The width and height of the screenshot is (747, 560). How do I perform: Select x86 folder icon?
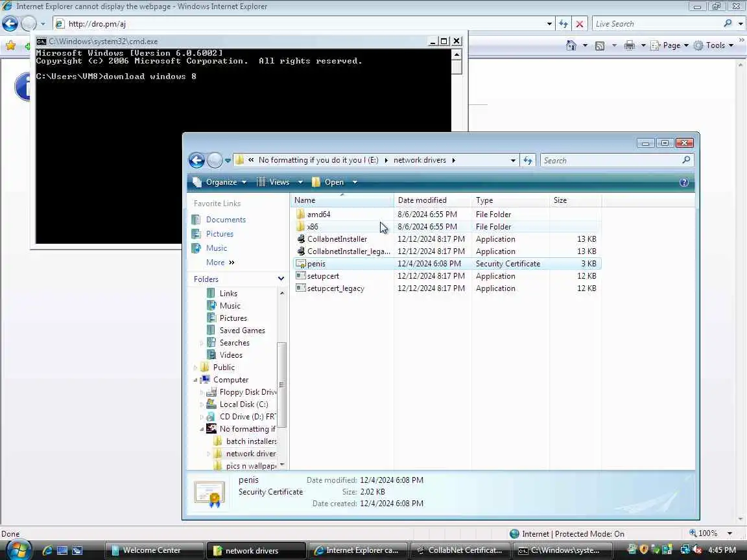[x=300, y=227]
